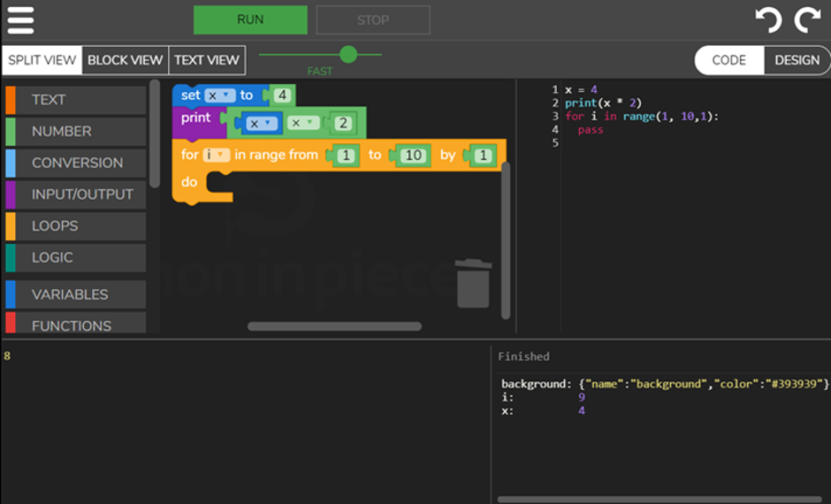Open i variable dropdown in for loop
This screenshot has height=504, width=831.
click(x=217, y=155)
